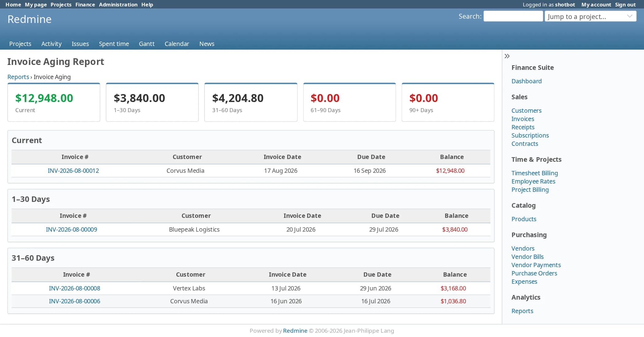Screen dimensions: 644x337
Task: Select Products under Catalog
Action: pos(524,219)
